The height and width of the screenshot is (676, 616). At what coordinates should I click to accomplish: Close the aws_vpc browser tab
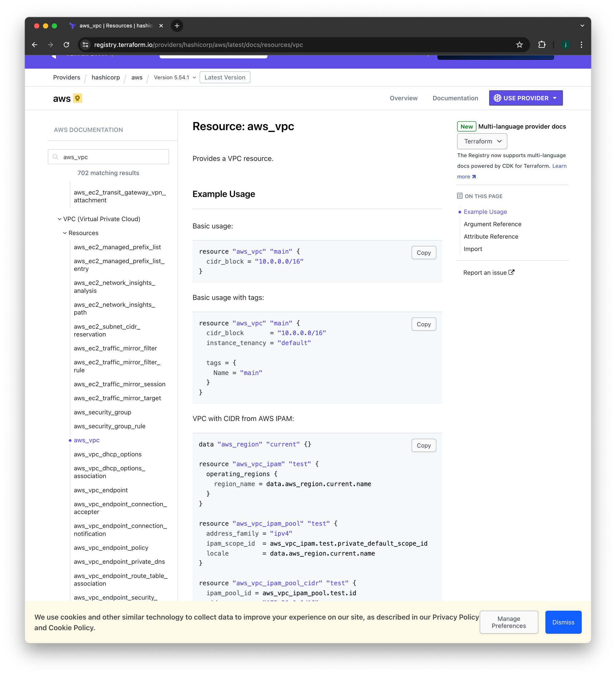(x=161, y=26)
